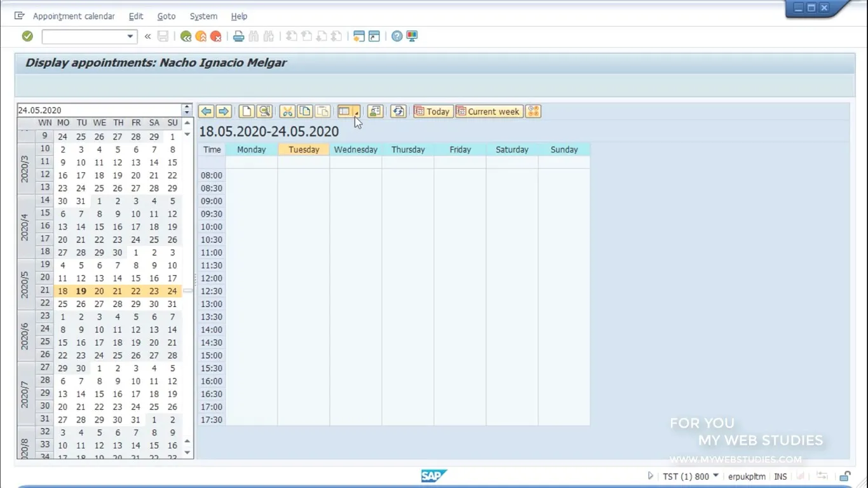Click the Cut scissors icon
The height and width of the screenshot is (488, 868).
pos(287,111)
